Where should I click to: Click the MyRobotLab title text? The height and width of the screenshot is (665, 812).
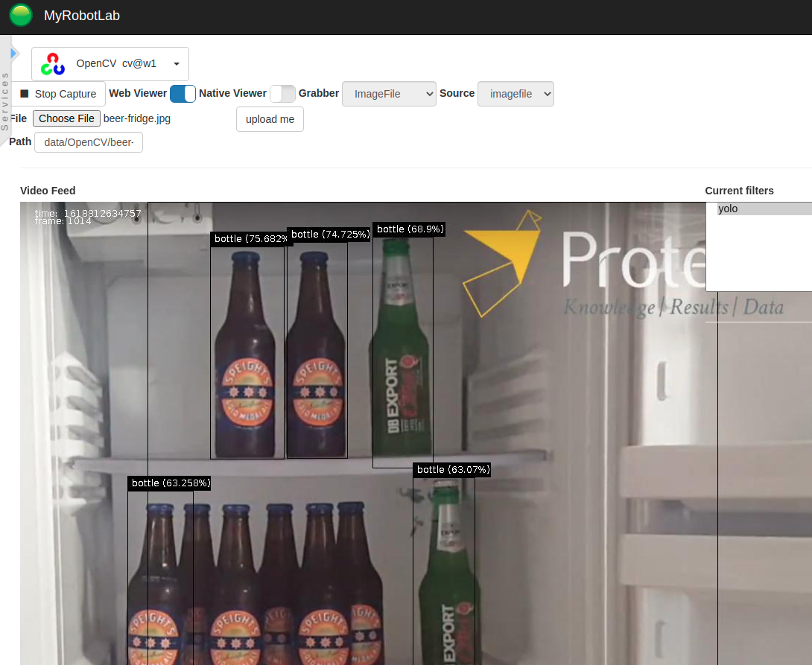click(82, 16)
